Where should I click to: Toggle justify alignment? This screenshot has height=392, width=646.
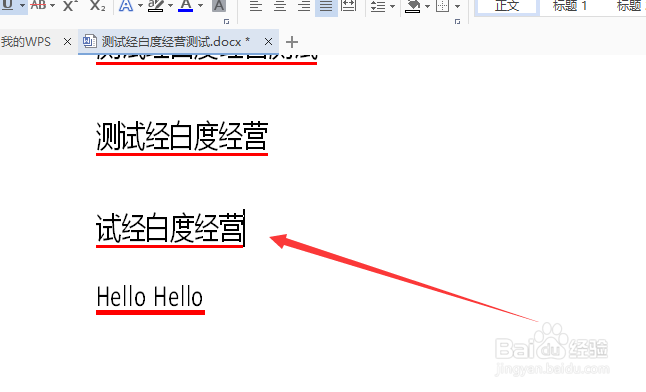tap(326, 6)
